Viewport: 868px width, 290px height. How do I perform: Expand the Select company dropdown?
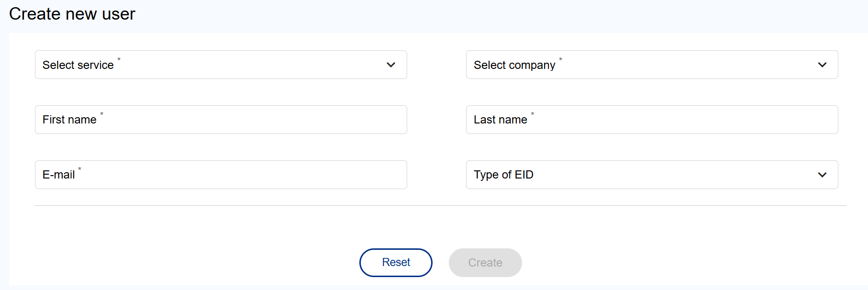652,65
